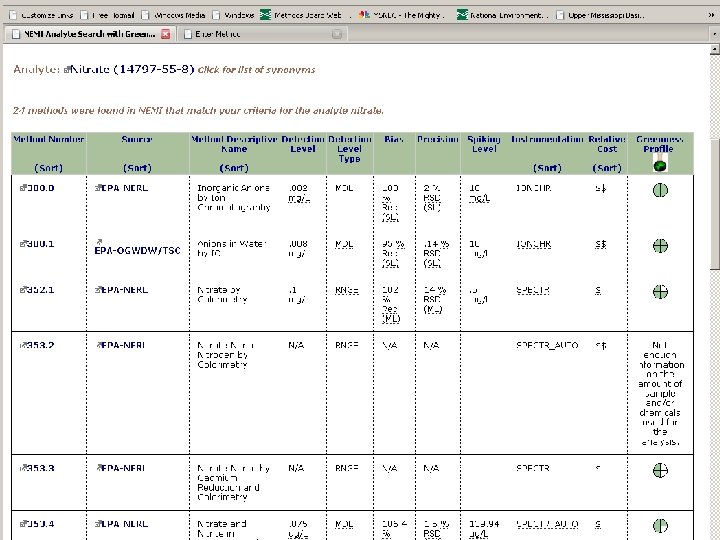720x540 pixels.
Task: Select the NEMI Analyte Search tab
Action: pos(89,34)
